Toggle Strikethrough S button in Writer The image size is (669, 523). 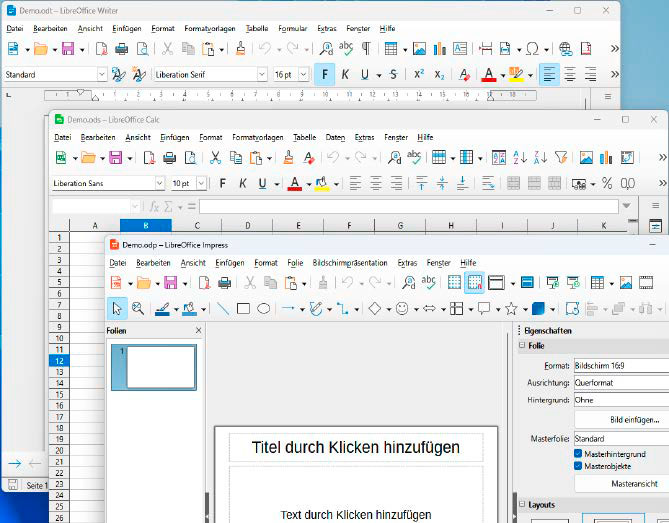tap(393, 75)
